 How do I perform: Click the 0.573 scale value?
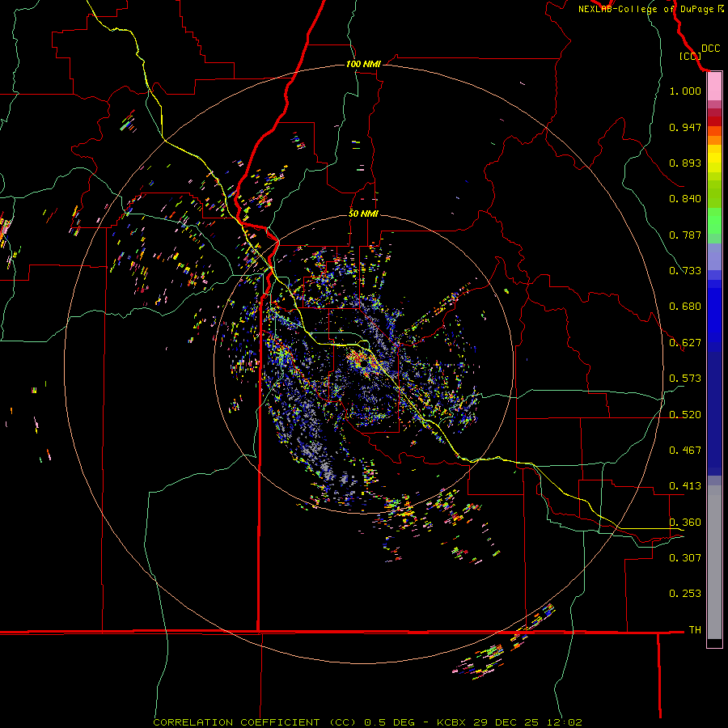[x=685, y=379]
